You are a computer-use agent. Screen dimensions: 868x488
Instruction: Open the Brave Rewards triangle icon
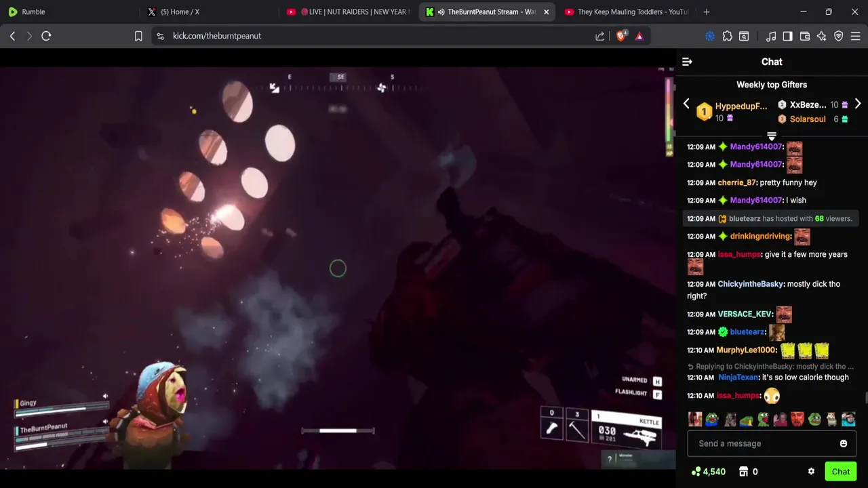pyautogui.click(x=639, y=36)
